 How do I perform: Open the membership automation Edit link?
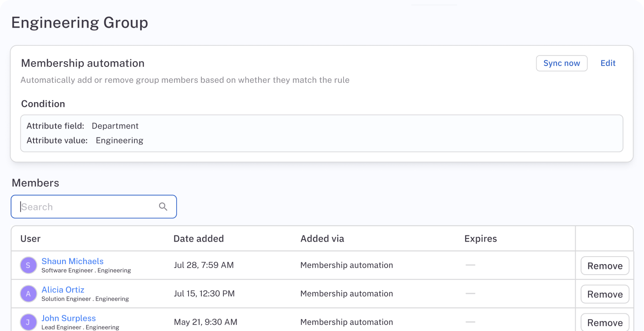608,63
